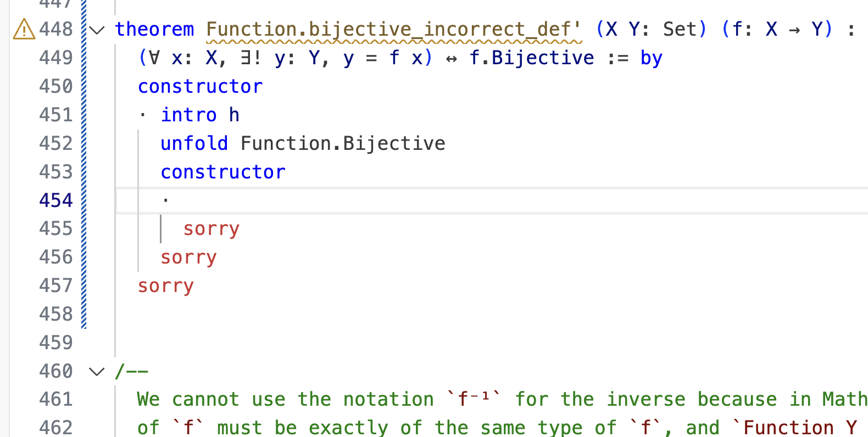Image resolution: width=868 pixels, height=437 pixels.
Task: Click the `f⁻¹` notation in the comment
Action: [x=474, y=399]
